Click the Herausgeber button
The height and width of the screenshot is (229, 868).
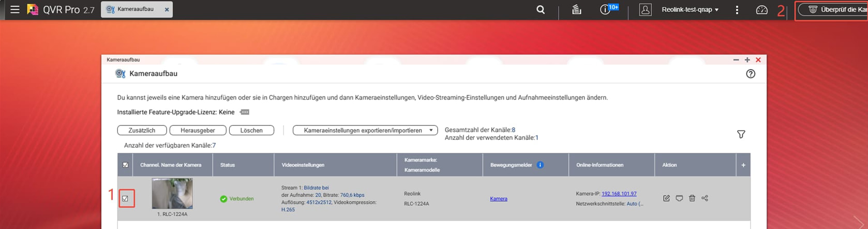(x=198, y=130)
